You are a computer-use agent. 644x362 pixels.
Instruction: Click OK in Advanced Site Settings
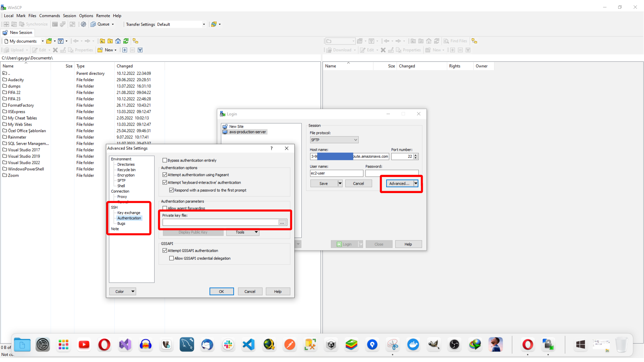click(x=222, y=292)
